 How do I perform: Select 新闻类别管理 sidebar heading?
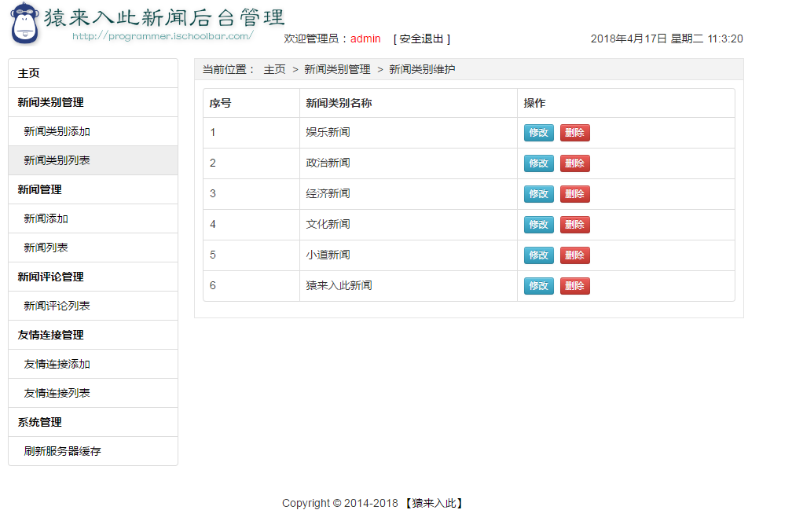click(93, 103)
